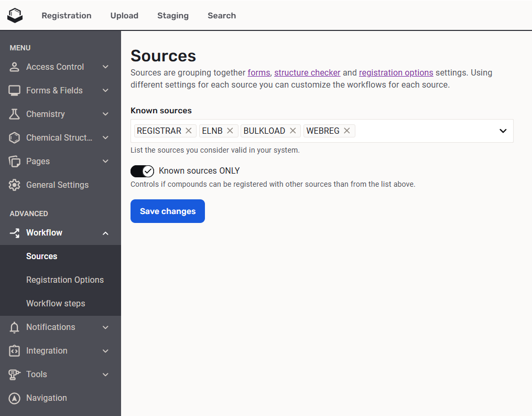
Task: Click the General Settings gear icon
Action: click(x=15, y=185)
